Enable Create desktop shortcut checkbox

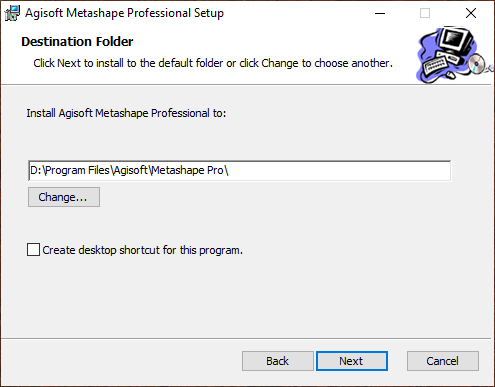(x=33, y=250)
